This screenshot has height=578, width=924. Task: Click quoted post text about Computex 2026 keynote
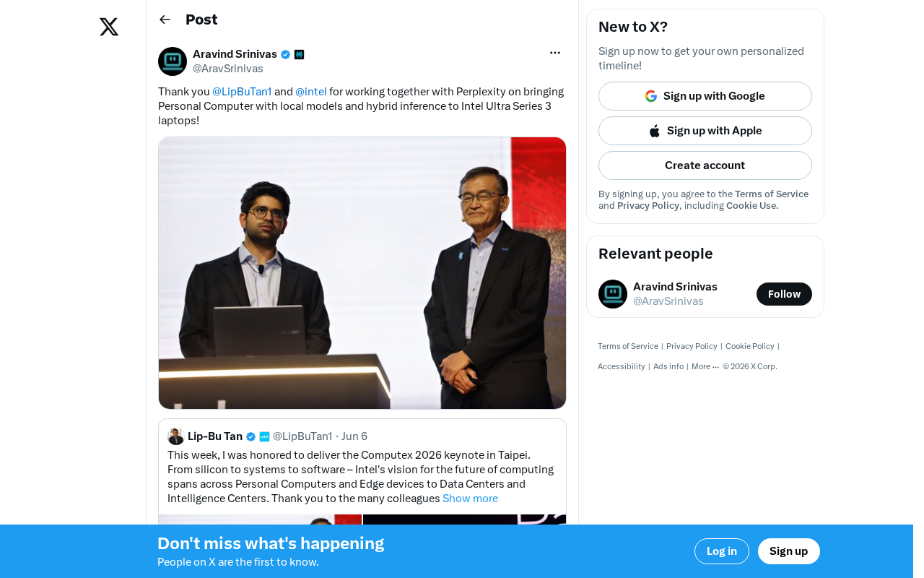pos(361,477)
